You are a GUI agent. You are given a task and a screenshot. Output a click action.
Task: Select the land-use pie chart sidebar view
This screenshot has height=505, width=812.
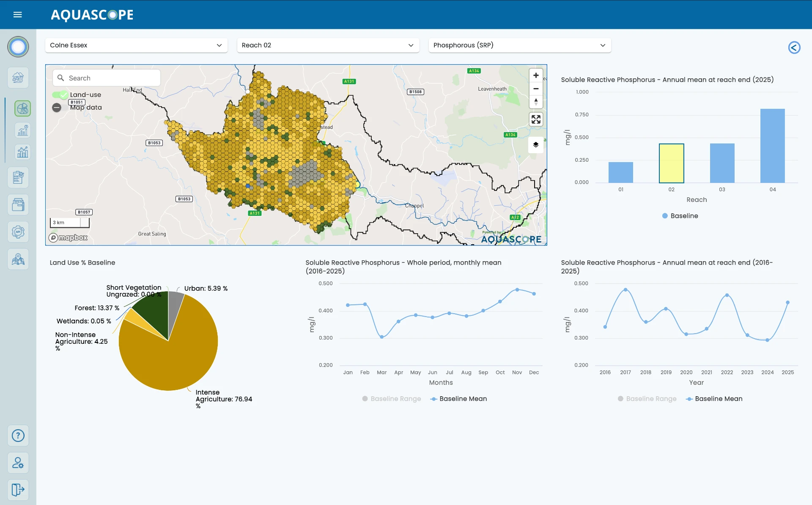coord(22,108)
